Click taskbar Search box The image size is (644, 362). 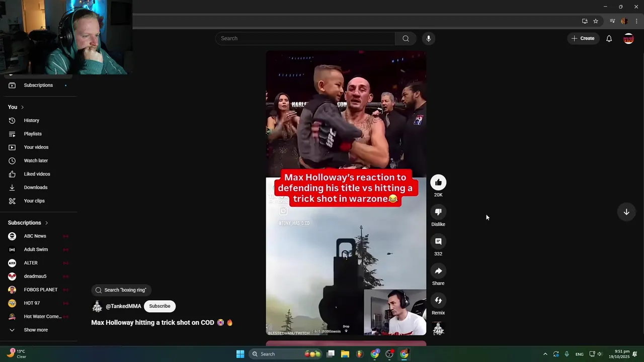pyautogui.click(x=284, y=354)
